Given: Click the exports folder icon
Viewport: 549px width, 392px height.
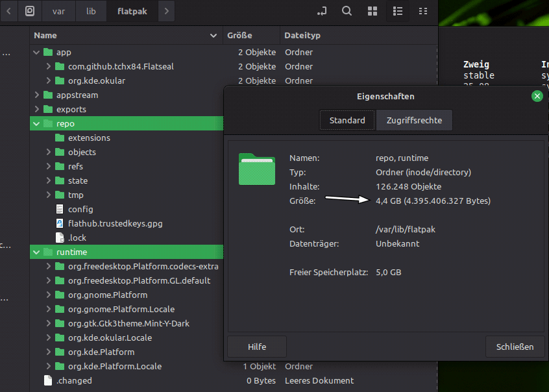Looking at the screenshot, I should click(x=48, y=109).
